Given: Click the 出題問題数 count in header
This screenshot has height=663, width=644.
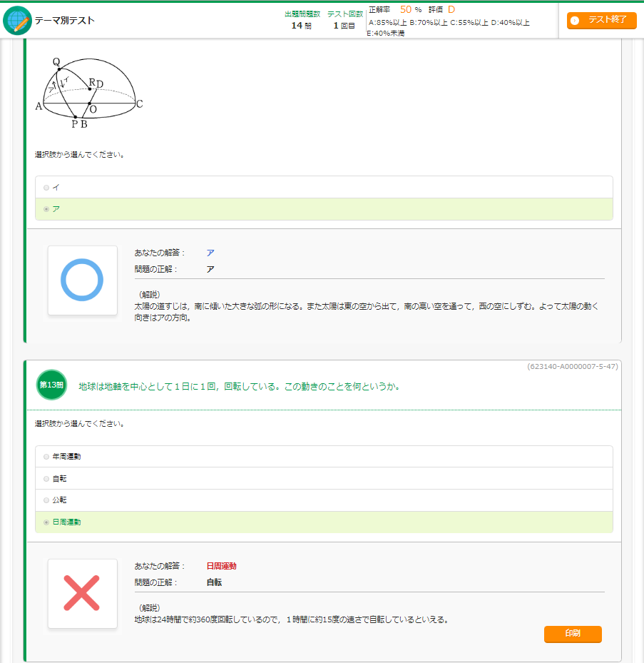Looking at the screenshot, I should pyautogui.click(x=302, y=20).
